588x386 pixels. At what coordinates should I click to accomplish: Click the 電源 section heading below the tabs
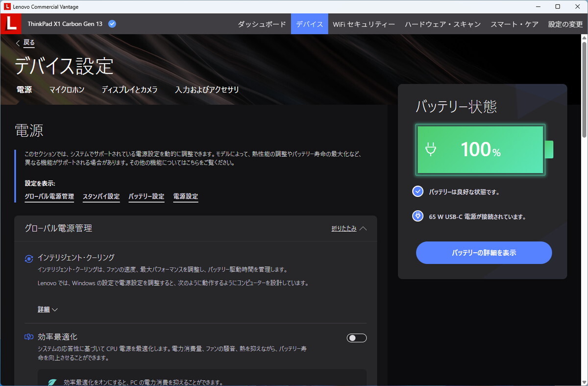(x=29, y=130)
